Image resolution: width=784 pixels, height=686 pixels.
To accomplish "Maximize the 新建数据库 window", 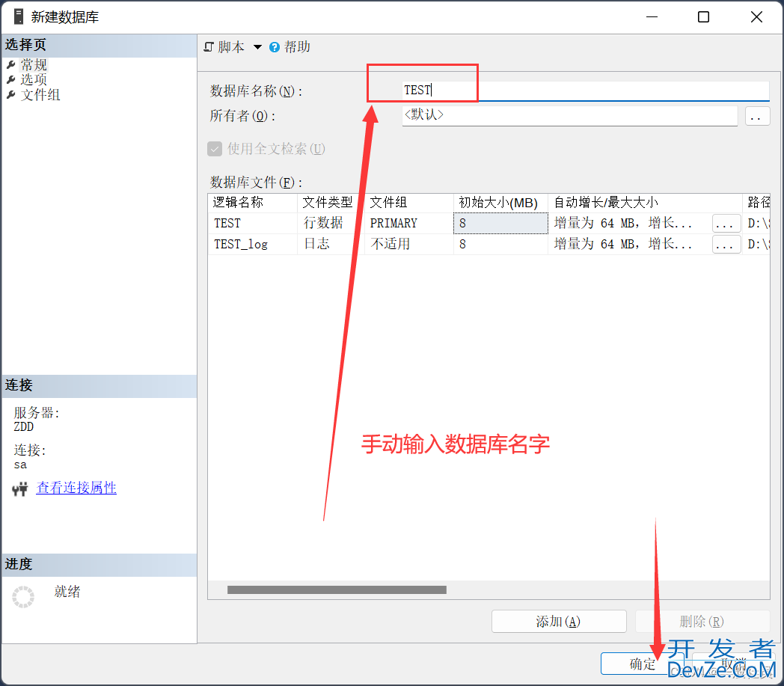I will tap(703, 17).
